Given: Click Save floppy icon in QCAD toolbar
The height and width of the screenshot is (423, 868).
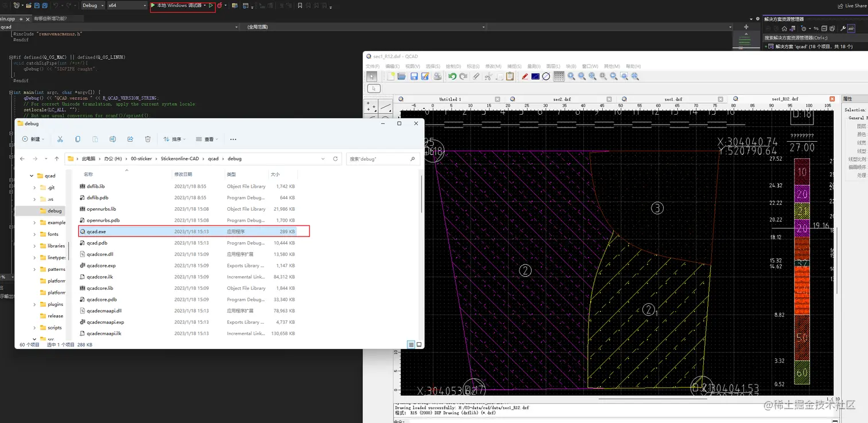Looking at the screenshot, I should pos(414,76).
